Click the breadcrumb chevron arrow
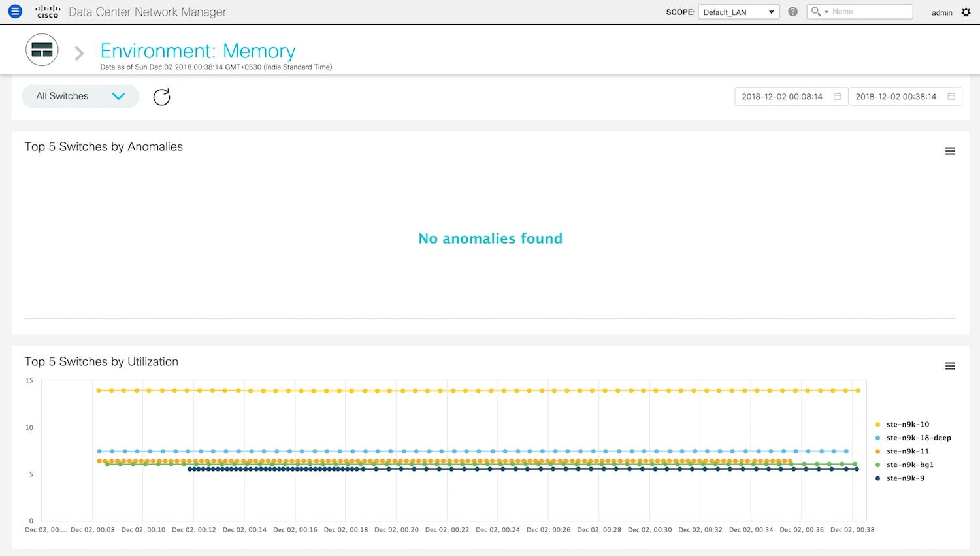The image size is (980, 556). [79, 54]
